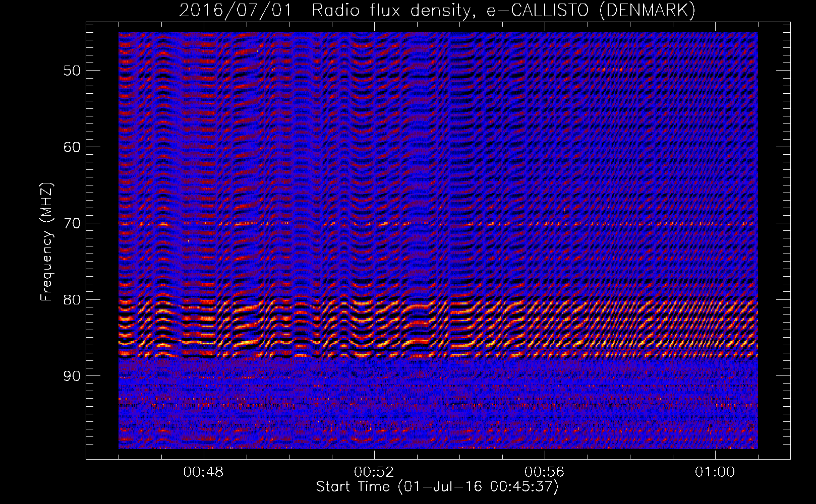Click the 00:56 time tick label

545,472
